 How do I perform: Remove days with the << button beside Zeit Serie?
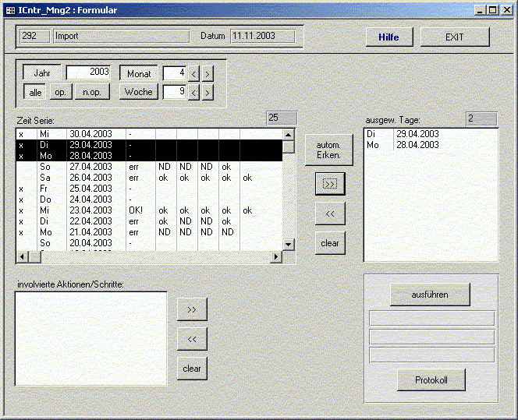pos(329,213)
